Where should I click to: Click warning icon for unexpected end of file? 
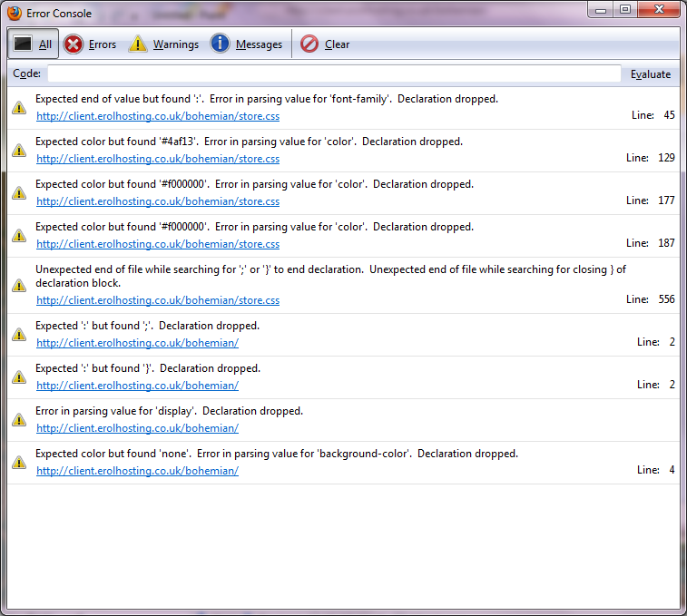click(x=19, y=285)
